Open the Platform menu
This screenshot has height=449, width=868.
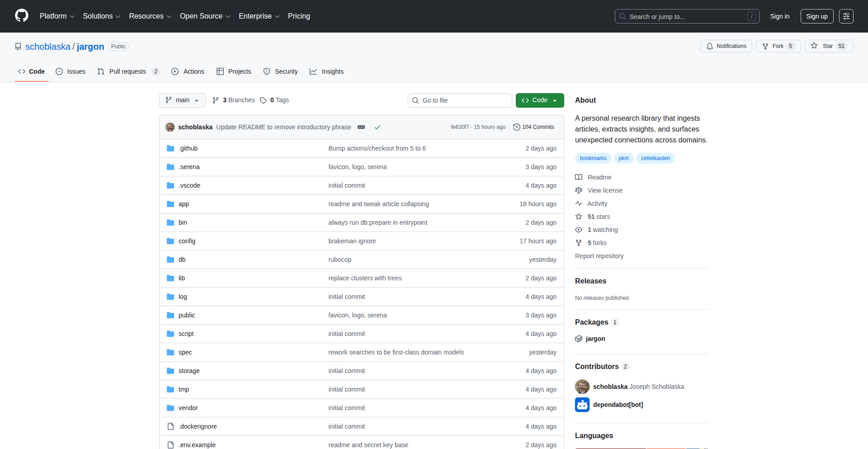tap(57, 16)
